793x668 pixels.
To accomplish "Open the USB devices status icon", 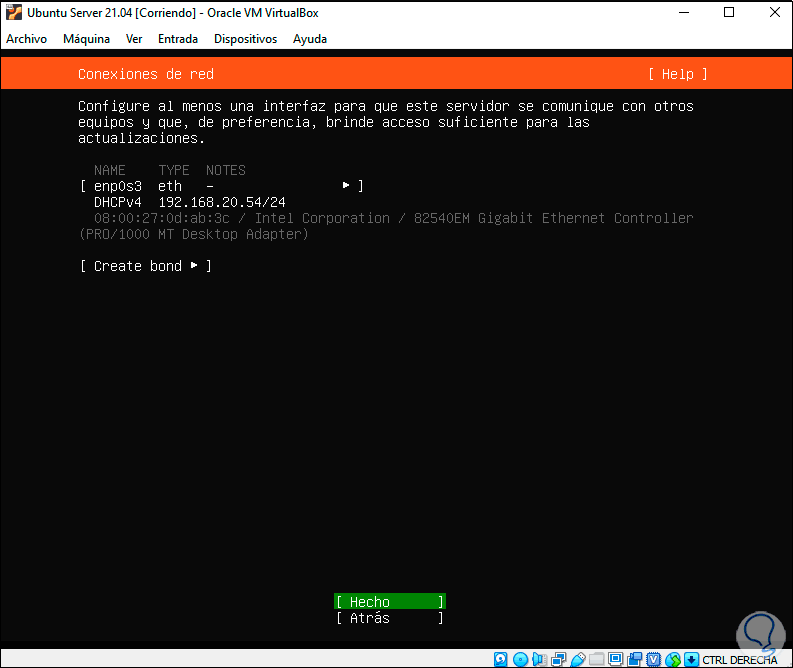I will pyautogui.click(x=578, y=659).
